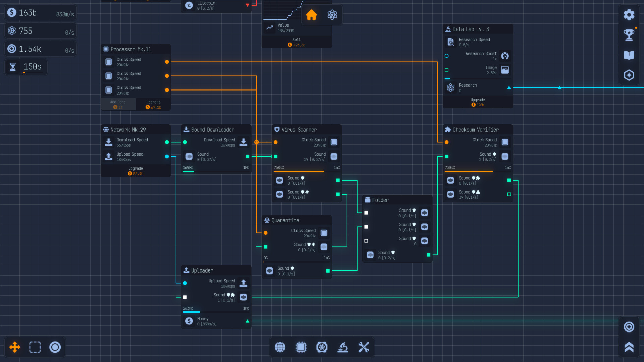Click the red sell arrow on the Litecoin node
The height and width of the screenshot is (362, 644).
click(x=248, y=5)
